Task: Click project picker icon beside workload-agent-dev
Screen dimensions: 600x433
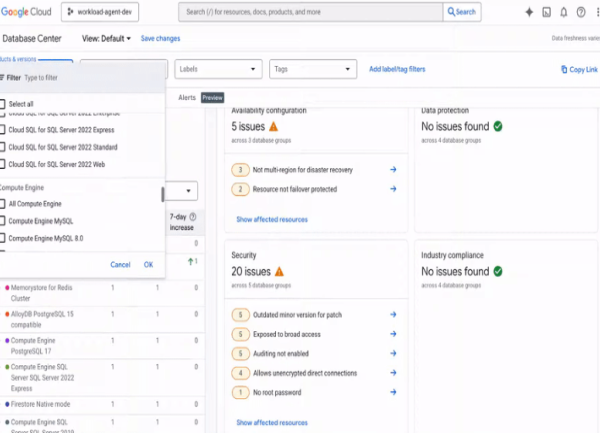Action: 70,12
